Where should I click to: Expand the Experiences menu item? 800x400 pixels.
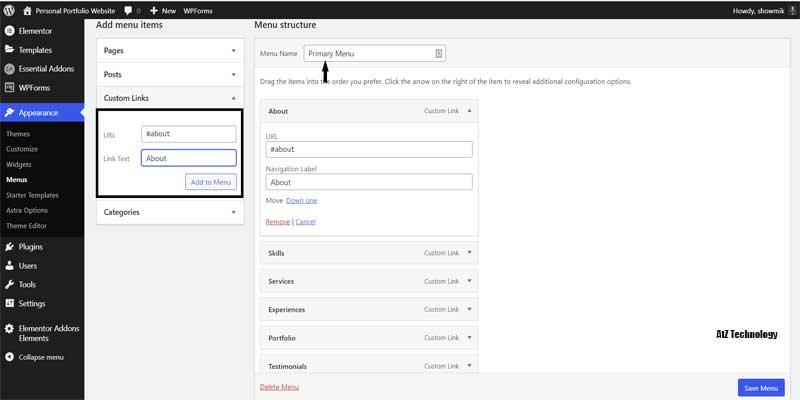point(469,309)
